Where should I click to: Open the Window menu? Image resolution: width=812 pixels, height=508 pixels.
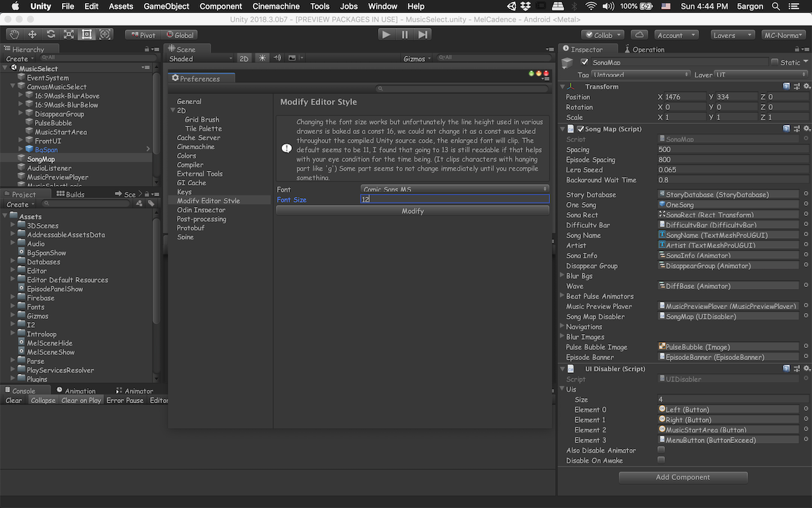pos(383,6)
